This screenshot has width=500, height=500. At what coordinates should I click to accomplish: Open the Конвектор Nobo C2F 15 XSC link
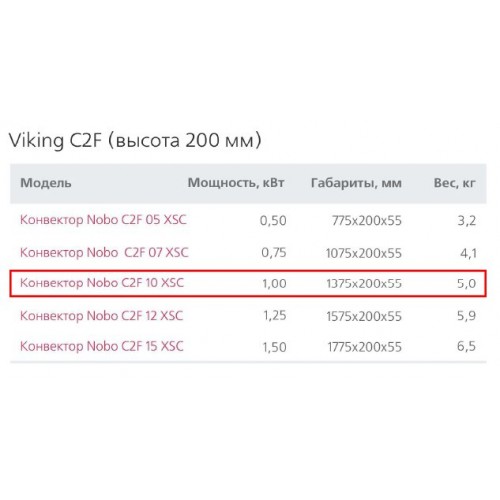click(102, 346)
